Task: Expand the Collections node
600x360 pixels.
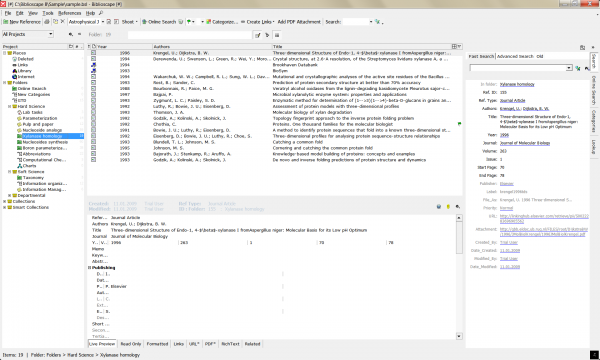Action: (5, 201)
